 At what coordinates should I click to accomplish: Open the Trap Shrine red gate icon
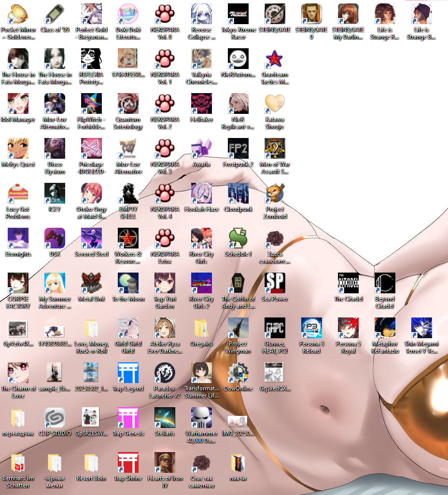pos(128,463)
